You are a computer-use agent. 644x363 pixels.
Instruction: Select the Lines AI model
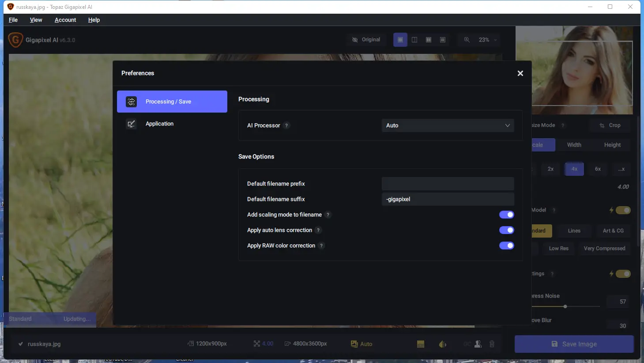coord(574,231)
